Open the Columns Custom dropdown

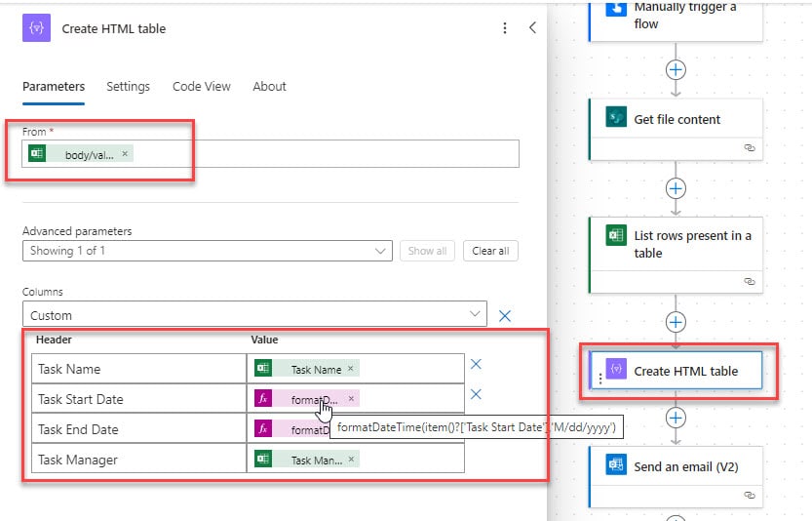pos(254,315)
